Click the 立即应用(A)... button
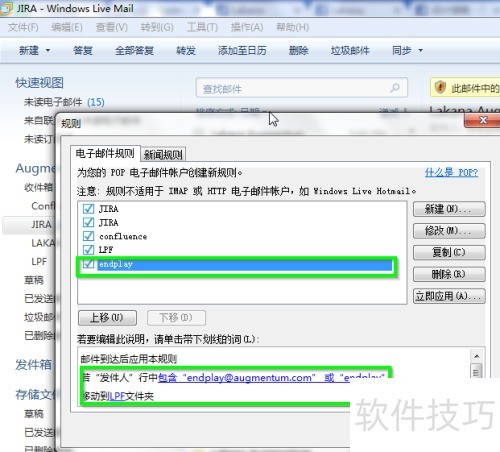 coord(449,296)
